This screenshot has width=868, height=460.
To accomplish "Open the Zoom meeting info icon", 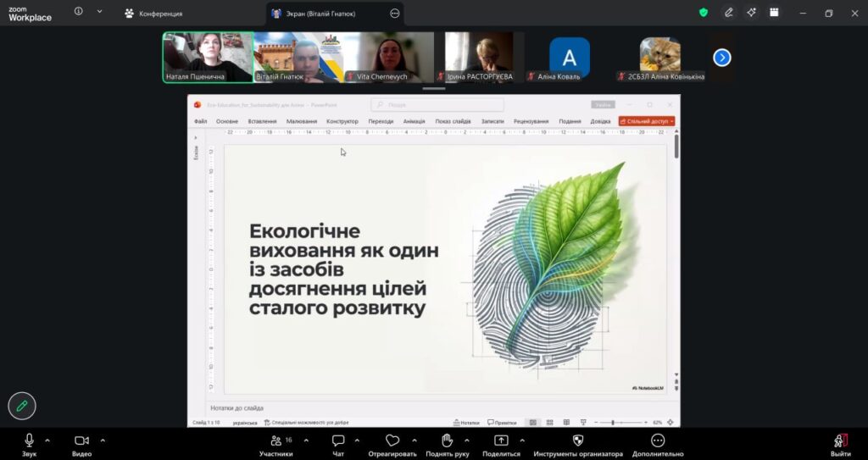I will 79,12.
